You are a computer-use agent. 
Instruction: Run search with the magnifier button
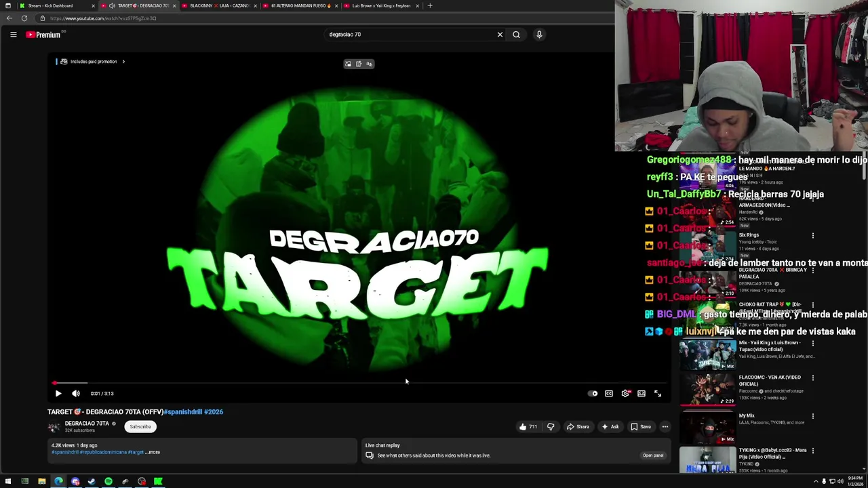click(516, 35)
